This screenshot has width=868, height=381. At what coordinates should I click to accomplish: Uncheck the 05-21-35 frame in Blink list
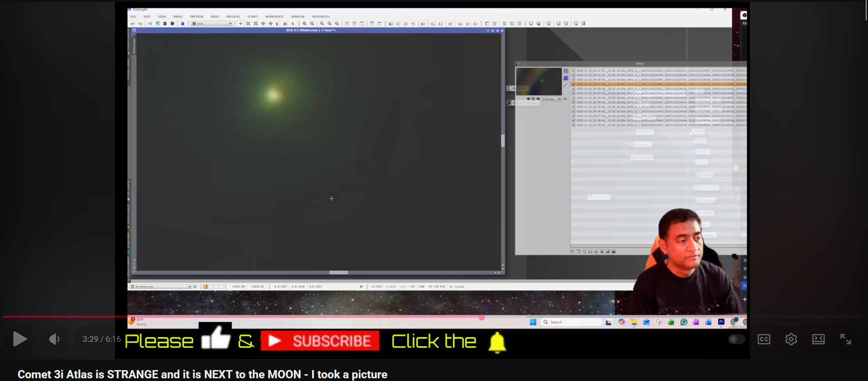click(574, 70)
